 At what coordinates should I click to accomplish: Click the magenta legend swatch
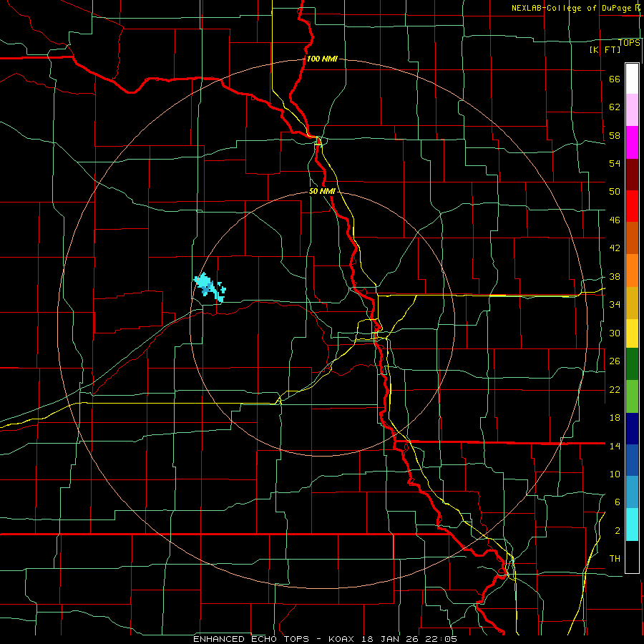pyautogui.click(x=632, y=142)
